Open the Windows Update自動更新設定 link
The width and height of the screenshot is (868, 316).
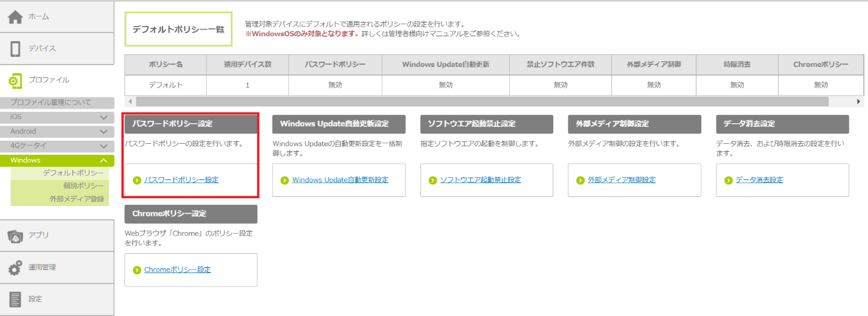[340, 180]
